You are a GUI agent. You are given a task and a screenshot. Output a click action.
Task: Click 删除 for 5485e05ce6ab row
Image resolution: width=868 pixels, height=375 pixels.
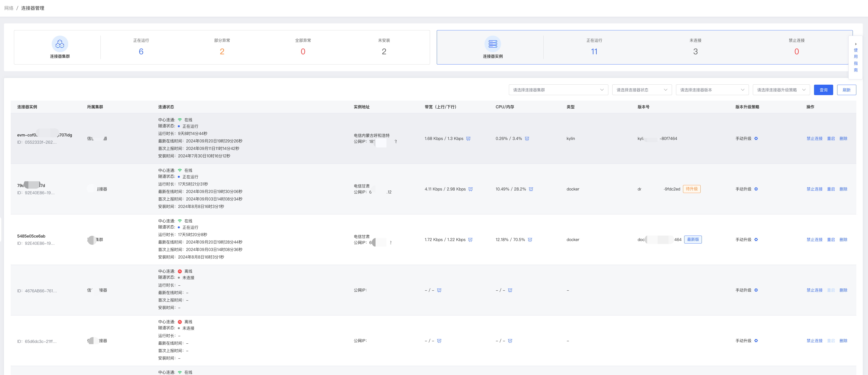[843, 240]
